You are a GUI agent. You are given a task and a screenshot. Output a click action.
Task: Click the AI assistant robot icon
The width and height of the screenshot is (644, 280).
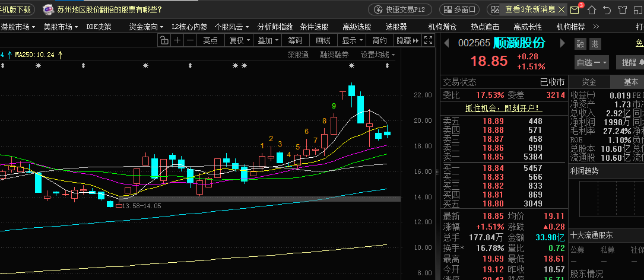48,9
